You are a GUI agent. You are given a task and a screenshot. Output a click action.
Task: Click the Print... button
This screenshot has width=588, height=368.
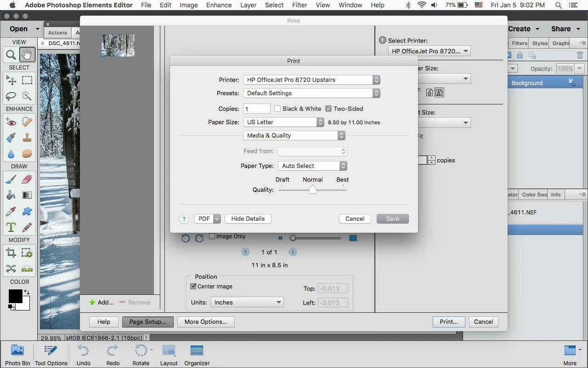449,322
